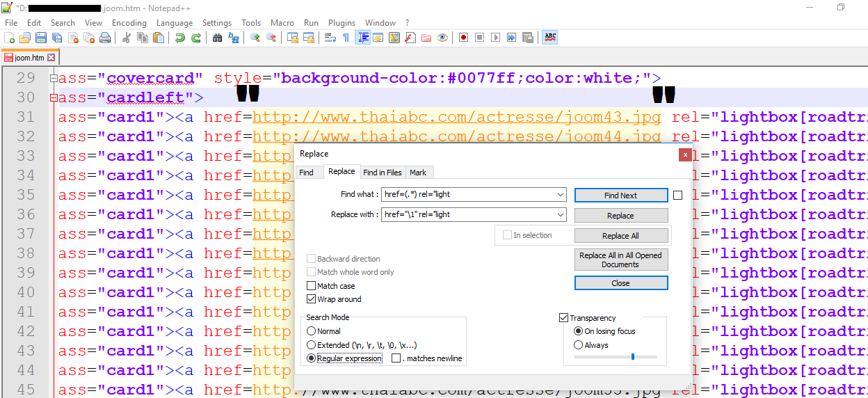
Task: Uncheck the Wrap around checkbox
Action: (312, 299)
